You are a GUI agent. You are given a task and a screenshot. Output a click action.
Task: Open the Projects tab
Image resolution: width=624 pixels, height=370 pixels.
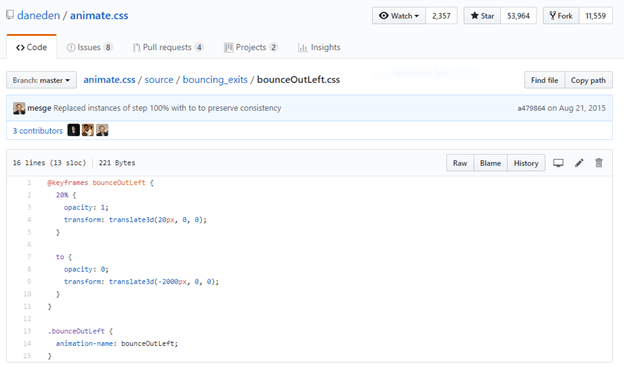251,47
